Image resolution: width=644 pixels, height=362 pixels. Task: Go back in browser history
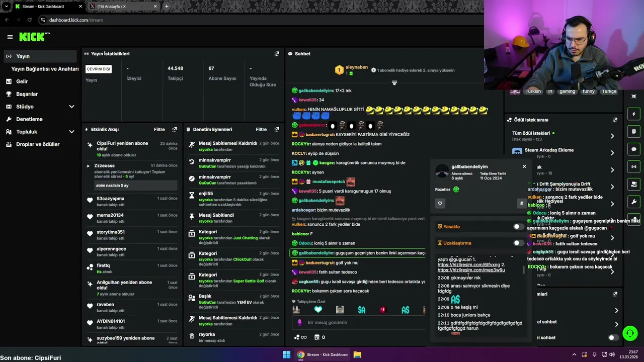point(7,20)
